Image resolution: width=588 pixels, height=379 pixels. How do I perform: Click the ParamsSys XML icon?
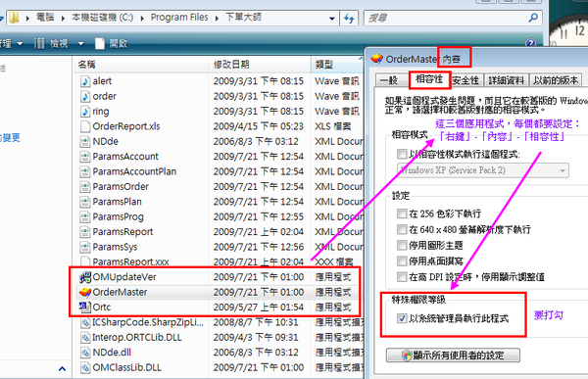pyautogui.click(x=85, y=247)
